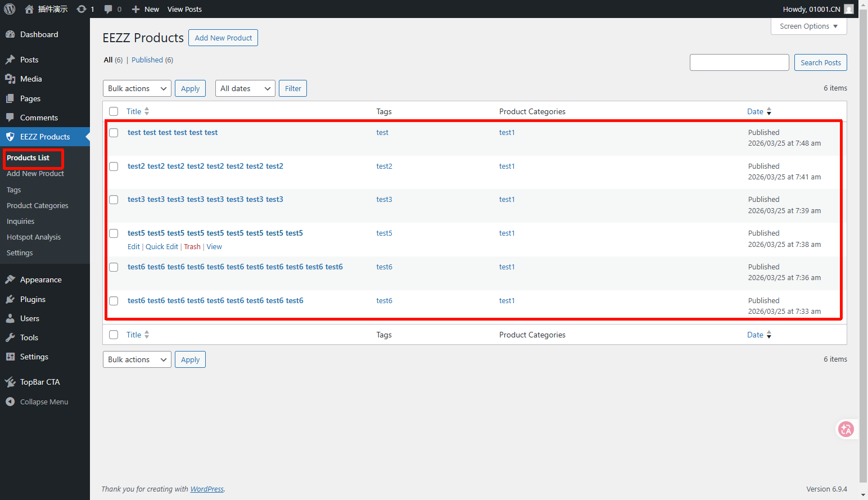Screen dimensions: 868x500
Task: Click the Add New Product button
Action: click(x=223, y=38)
